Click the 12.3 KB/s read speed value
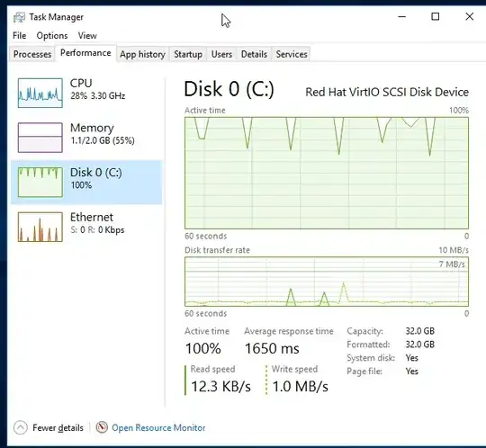The height and width of the screenshot is (448, 486). [x=221, y=386]
